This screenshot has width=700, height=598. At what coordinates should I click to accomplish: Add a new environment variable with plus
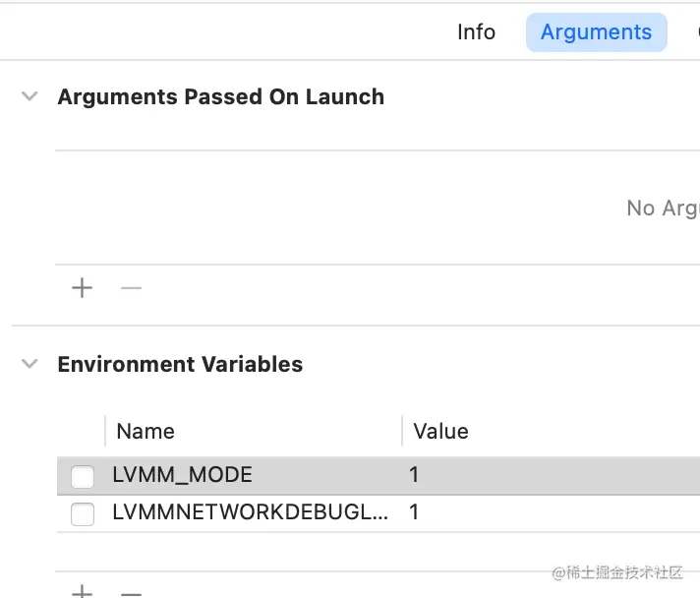click(83, 592)
